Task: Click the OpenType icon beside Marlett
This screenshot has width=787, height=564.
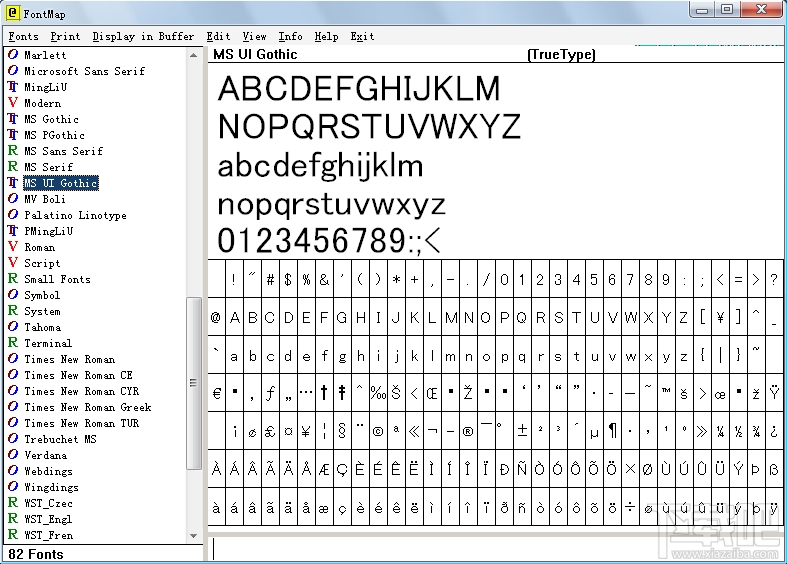Action: tap(13, 54)
